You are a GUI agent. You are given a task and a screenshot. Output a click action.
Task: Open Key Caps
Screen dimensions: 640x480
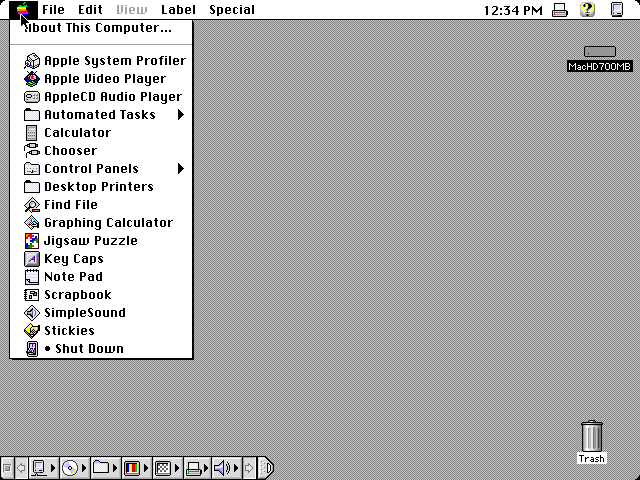coord(101,259)
